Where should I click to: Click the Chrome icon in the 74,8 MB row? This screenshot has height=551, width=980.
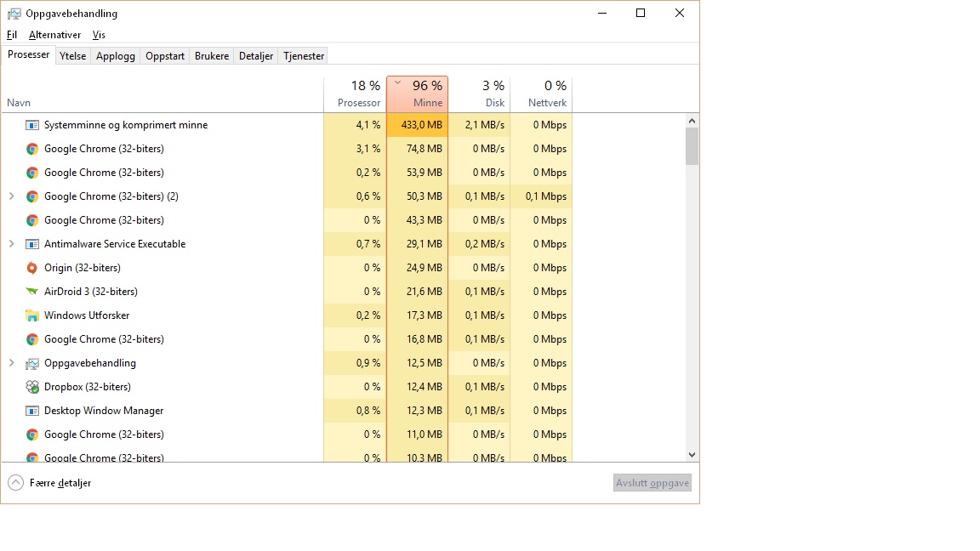[x=31, y=149]
